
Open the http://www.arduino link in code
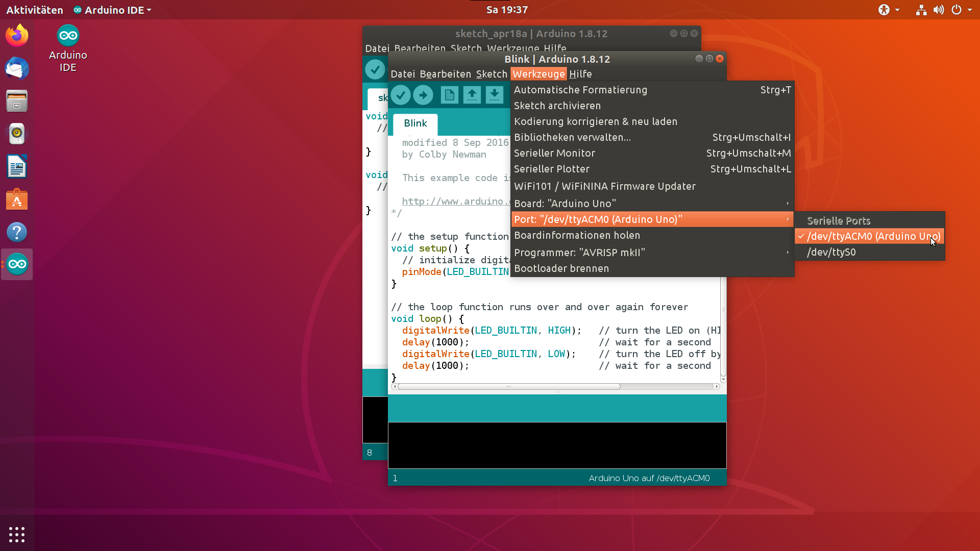pos(456,202)
